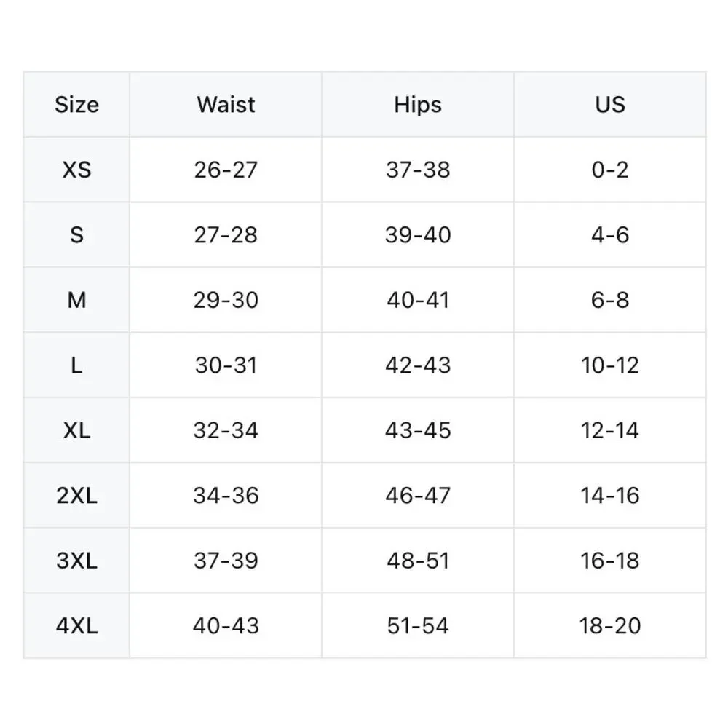Click the 42-43 hips cell
This screenshot has height=728, width=728.
(x=418, y=365)
